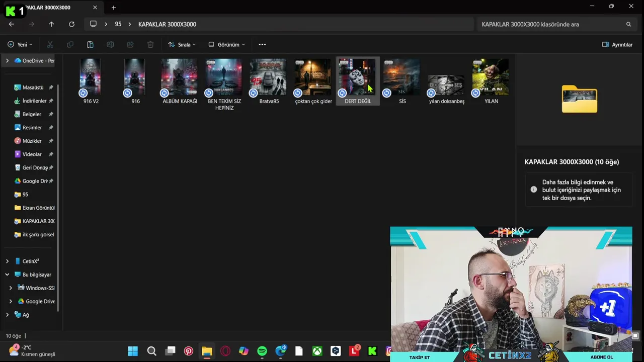Image resolution: width=644 pixels, height=362 pixels.
Task: Click the PC monitor icon in address bar
Action: [93, 24]
